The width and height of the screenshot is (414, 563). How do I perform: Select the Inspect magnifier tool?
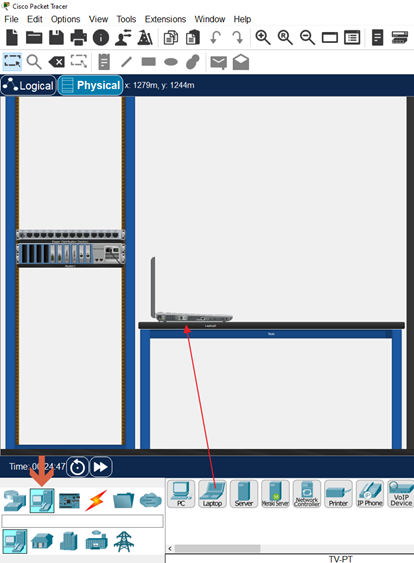click(34, 62)
